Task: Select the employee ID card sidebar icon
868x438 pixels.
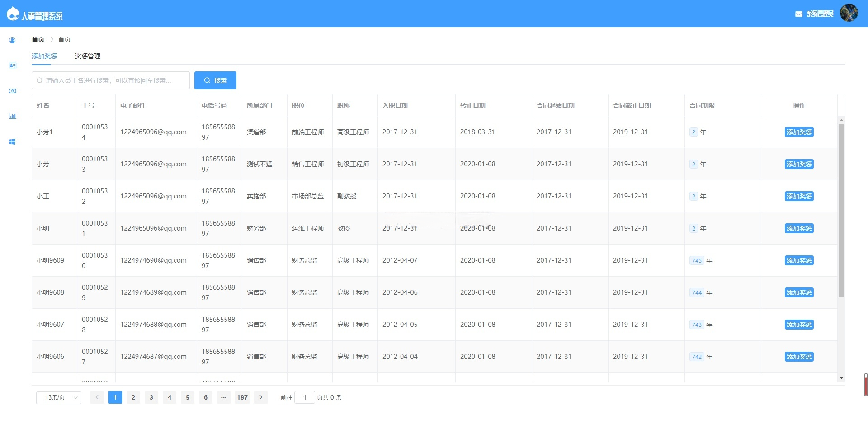Action: point(12,65)
